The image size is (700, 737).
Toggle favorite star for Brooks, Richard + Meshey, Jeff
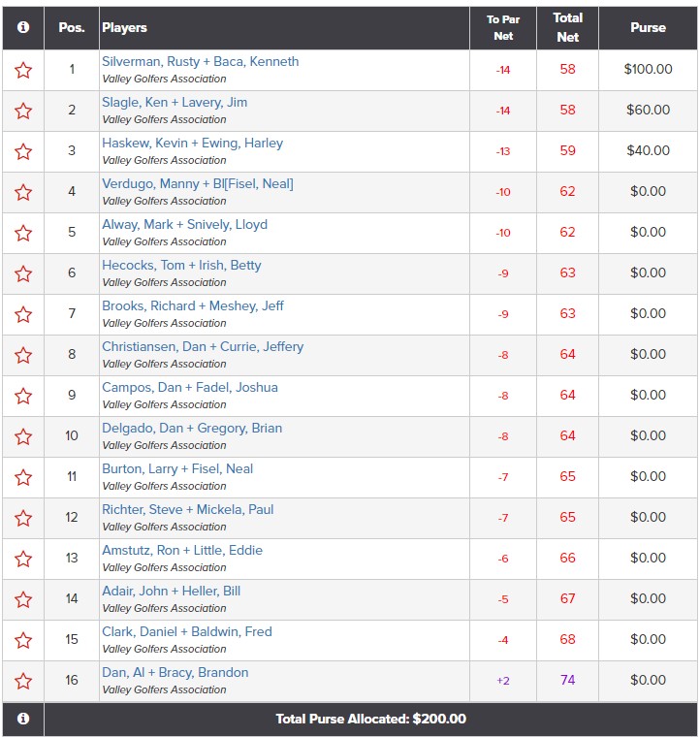point(23,315)
